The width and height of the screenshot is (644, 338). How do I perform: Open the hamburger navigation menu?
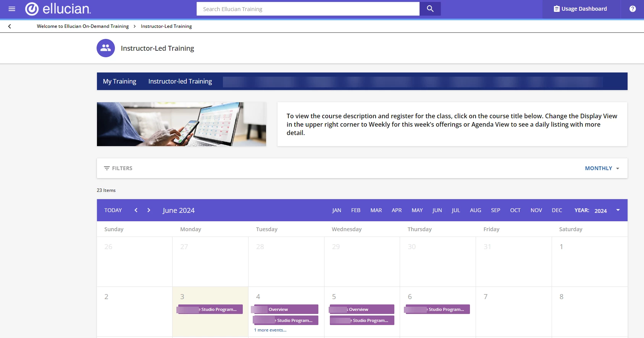click(12, 9)
